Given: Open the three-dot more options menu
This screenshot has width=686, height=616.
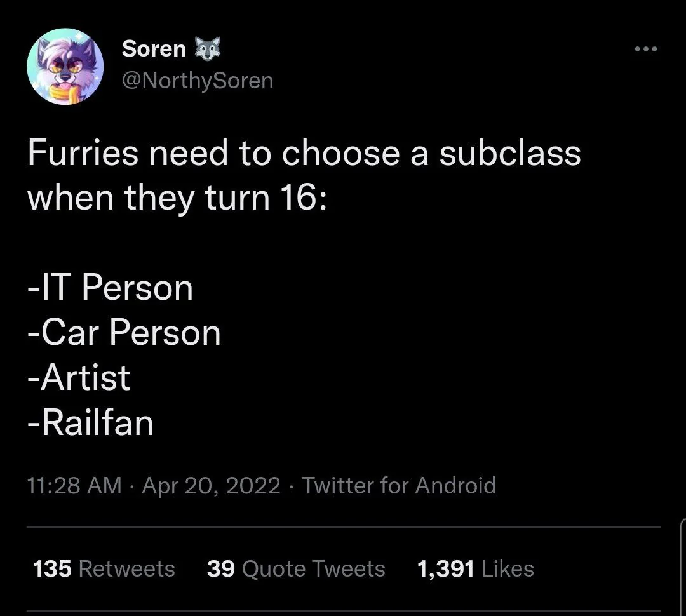Looking at the screenshot, I should [x=645, y=49].
